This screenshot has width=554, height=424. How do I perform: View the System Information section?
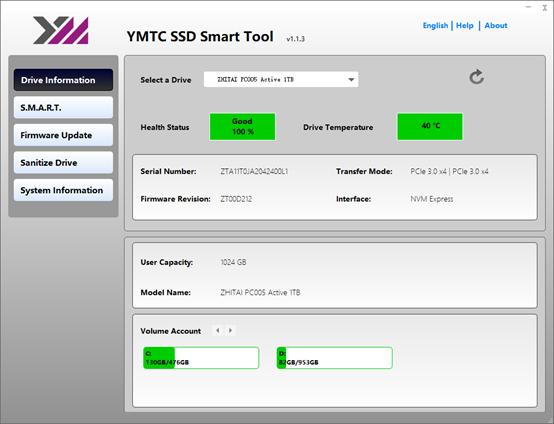point(63,190)
